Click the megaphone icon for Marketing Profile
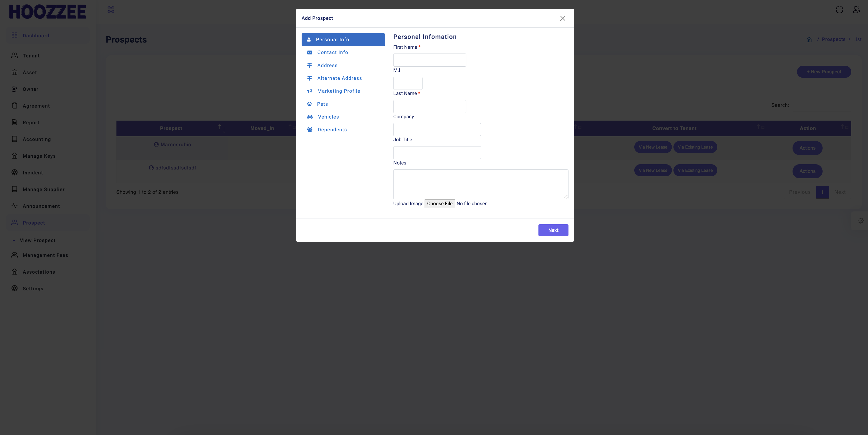 coord(309,91)
